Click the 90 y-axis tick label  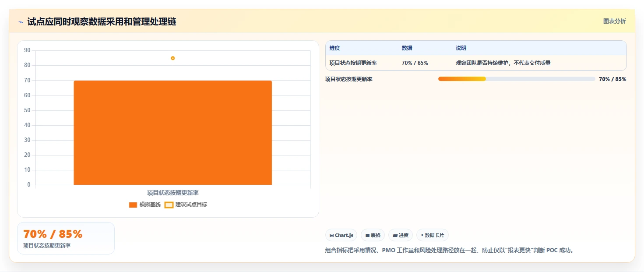[27, 50]
